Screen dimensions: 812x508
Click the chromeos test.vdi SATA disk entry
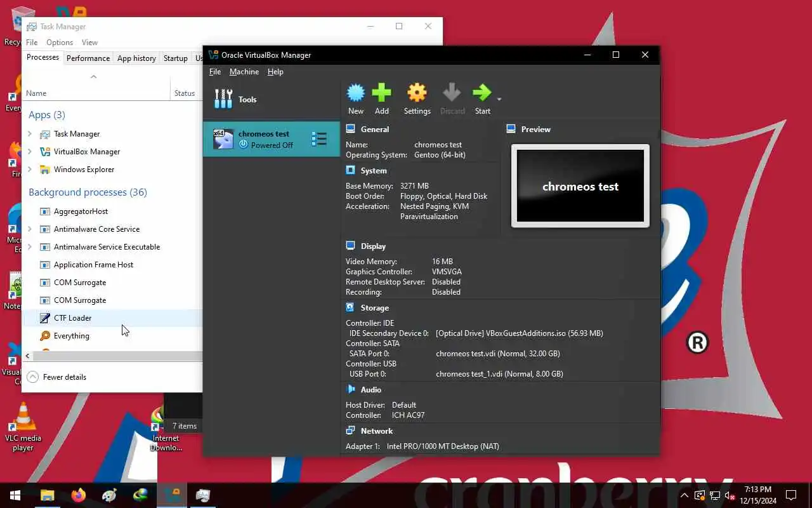pos(498,354)
